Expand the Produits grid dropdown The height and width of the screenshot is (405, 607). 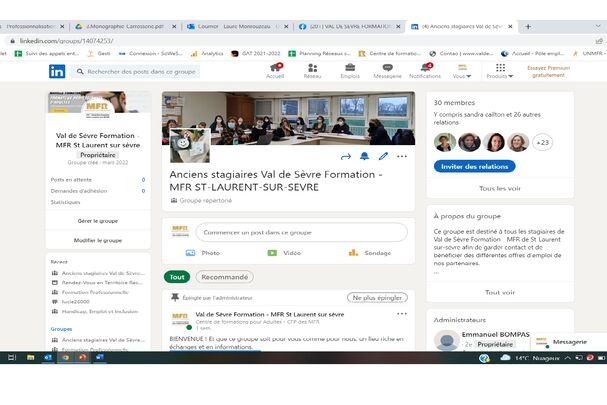pyautogui.click(x=500, y=71)
